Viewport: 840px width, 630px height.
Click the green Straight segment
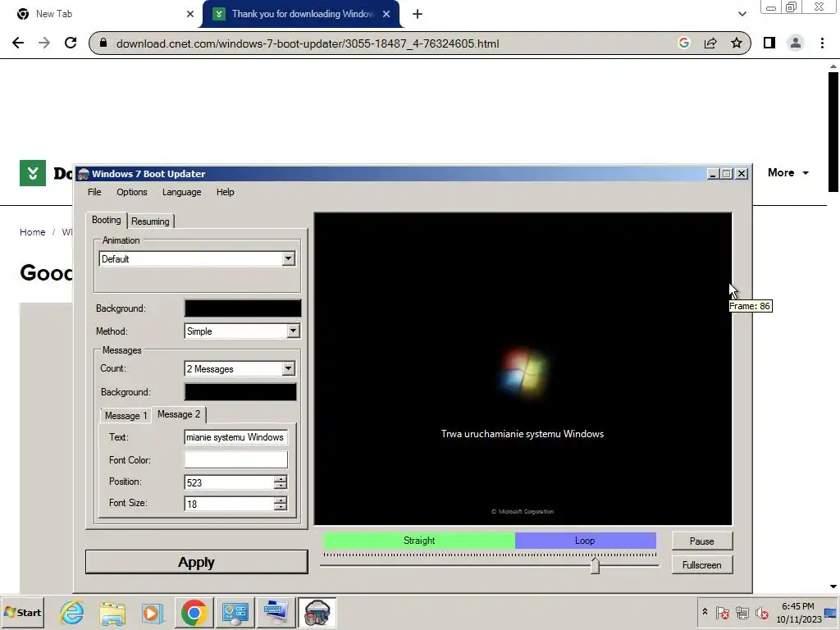click(x=419, y=541)
